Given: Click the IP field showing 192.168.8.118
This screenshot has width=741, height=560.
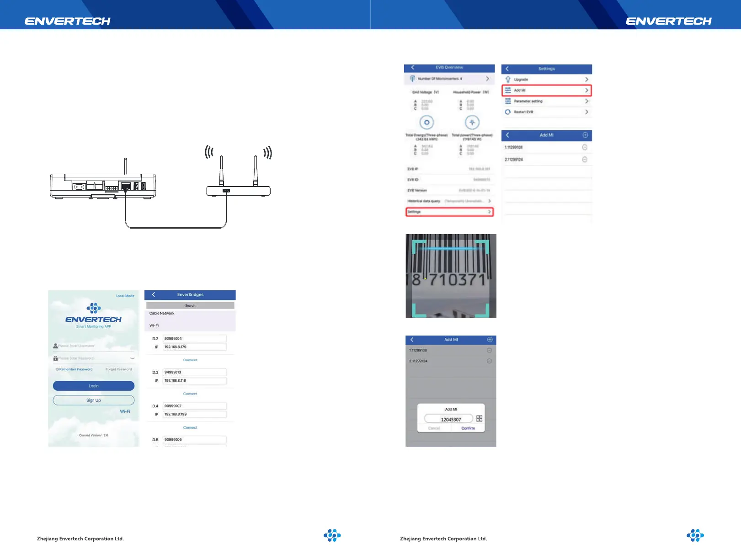Looking at the screenshot, I should 195,381.
